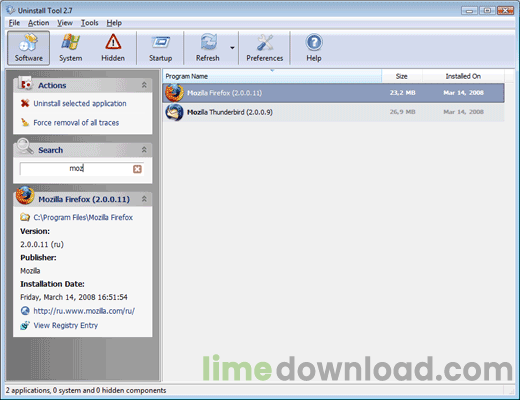Image resolution: width=520 pixels, height=400 pixels.
Task: Switch to System components view
Action: pyautogui.click(x=71, y=48)
